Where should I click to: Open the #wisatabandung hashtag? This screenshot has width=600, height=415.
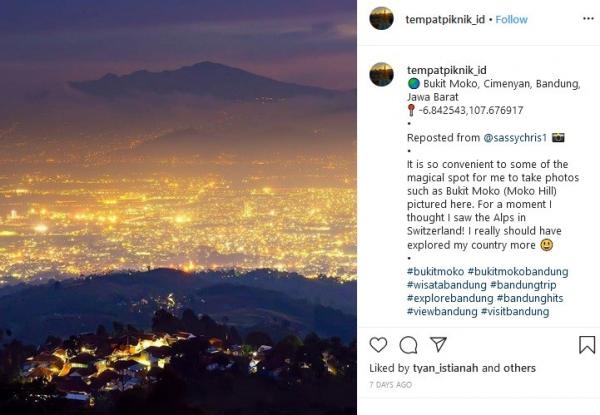pos(446,285)
